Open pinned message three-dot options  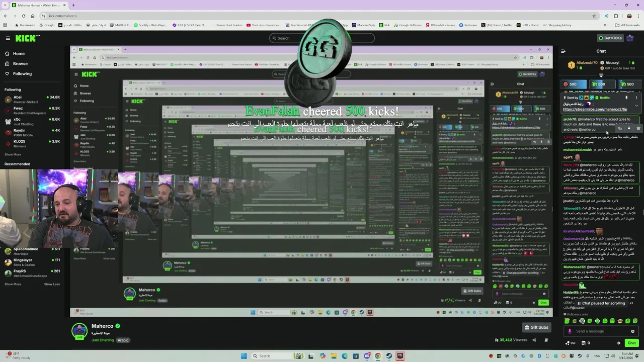[636, 98]
